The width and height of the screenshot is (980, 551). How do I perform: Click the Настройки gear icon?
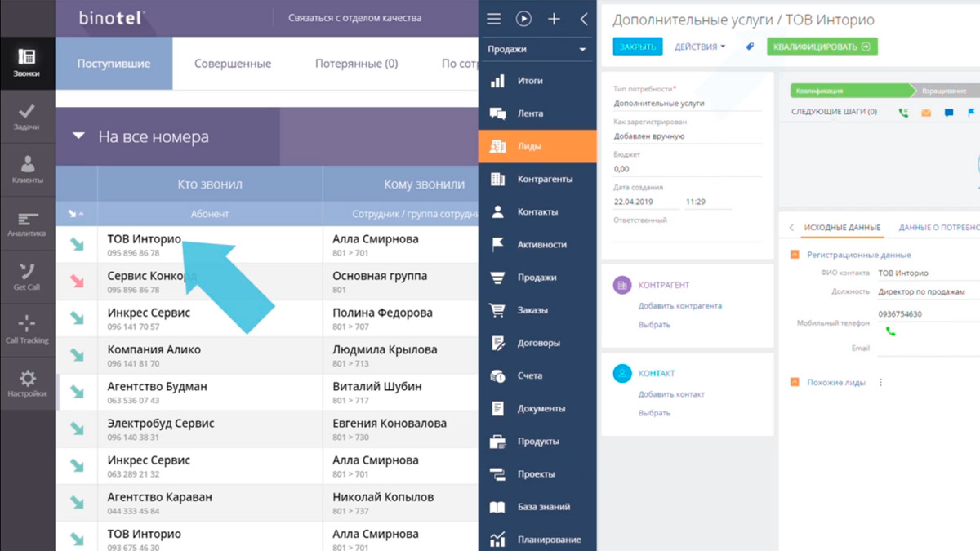tap(27, 382)
